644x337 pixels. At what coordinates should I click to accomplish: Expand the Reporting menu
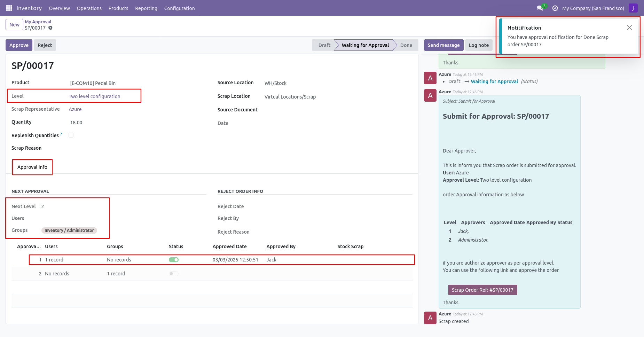point(146,8)
